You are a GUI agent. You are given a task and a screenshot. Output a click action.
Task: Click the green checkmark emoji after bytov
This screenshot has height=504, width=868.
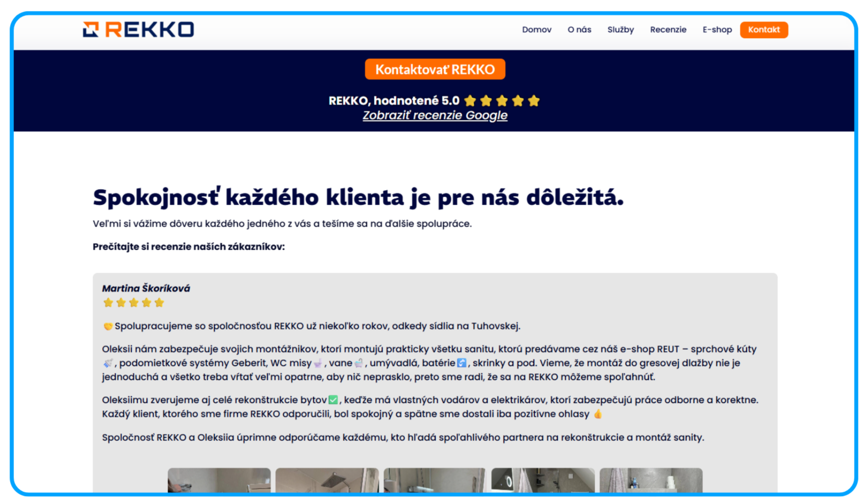tap(333, 400)
